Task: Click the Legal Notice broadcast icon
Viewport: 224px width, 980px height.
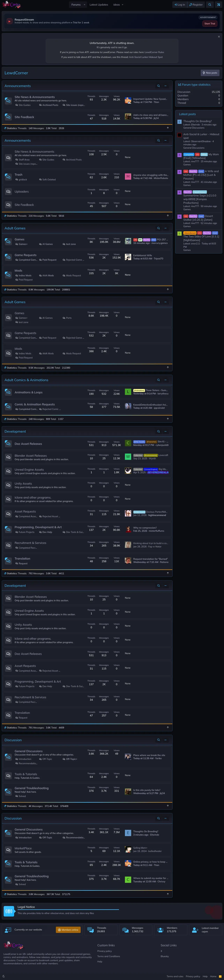Action: coord(9,911)
